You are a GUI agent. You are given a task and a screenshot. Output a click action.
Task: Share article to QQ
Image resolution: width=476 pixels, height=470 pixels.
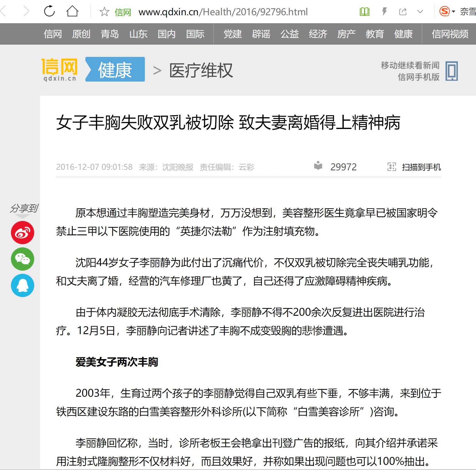click(22, 285)
